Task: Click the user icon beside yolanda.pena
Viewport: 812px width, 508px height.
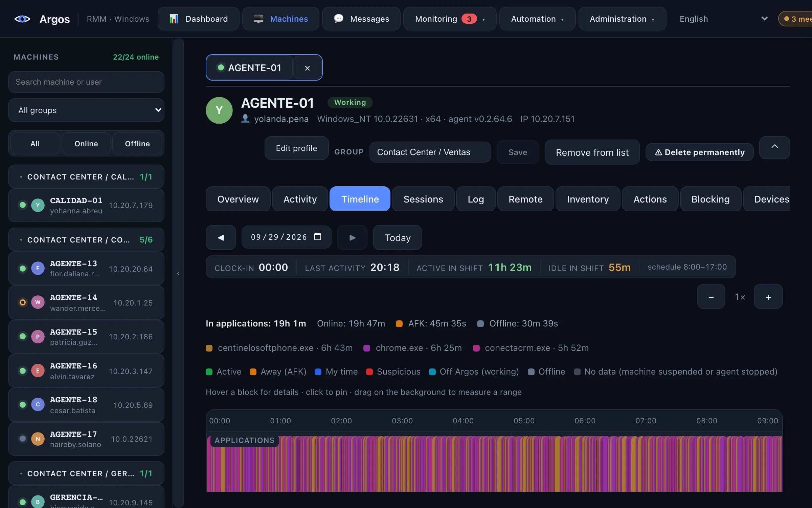Action: click(245, 119)
